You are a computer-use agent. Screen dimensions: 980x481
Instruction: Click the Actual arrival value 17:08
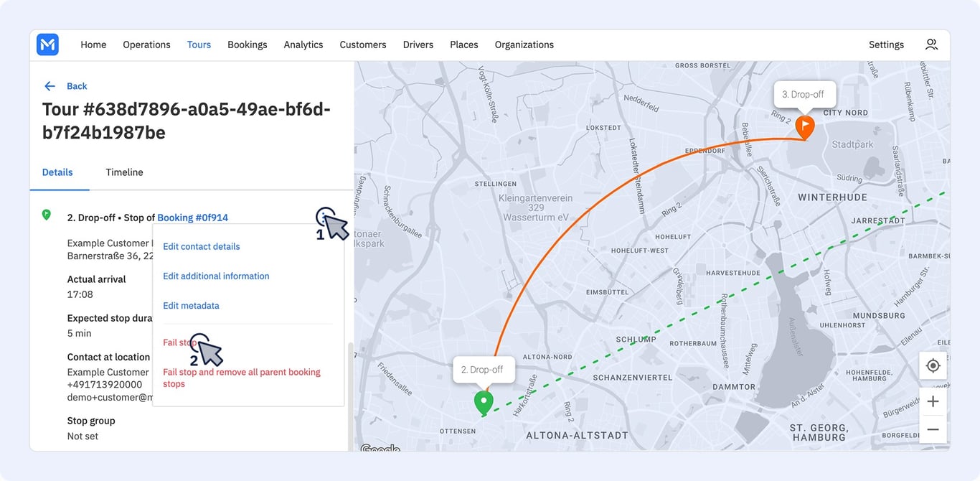click(80, 294)
